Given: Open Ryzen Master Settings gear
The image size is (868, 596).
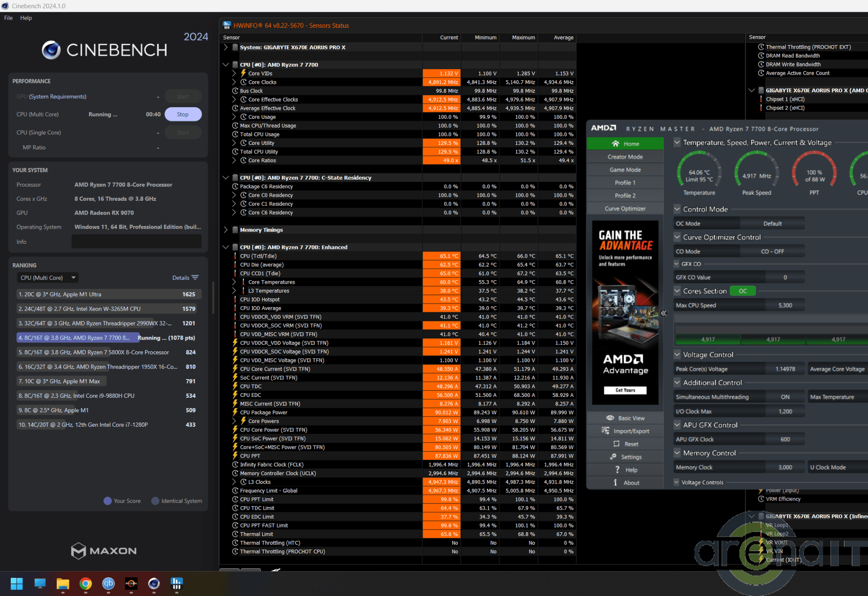Looking at the screenshot, I should click(x=625, y=457).
